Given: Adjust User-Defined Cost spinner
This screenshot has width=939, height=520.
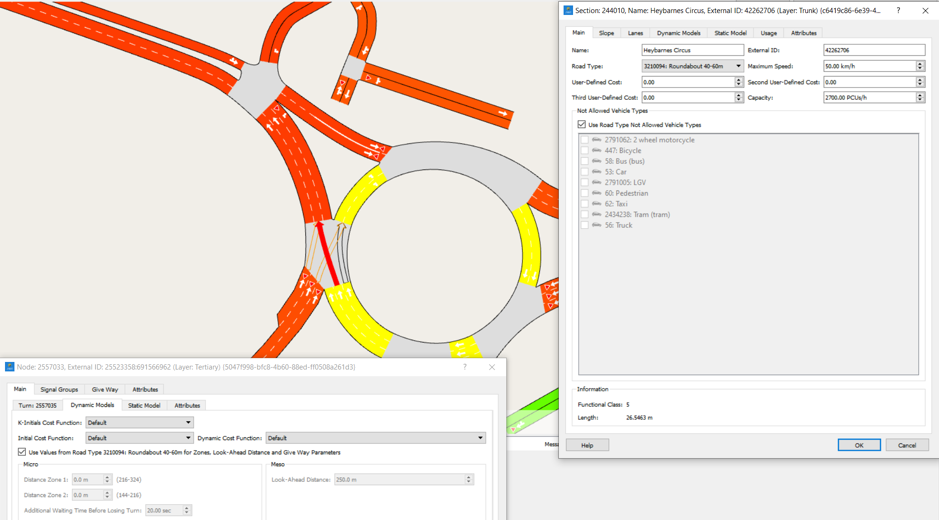Looking at the screenshot, I should 738,82.
